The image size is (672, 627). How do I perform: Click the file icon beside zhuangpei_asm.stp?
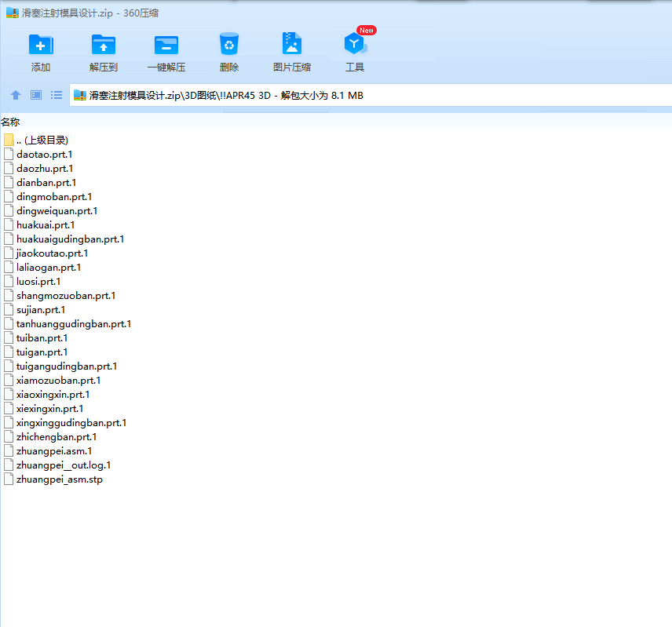(x=9, y=479)
